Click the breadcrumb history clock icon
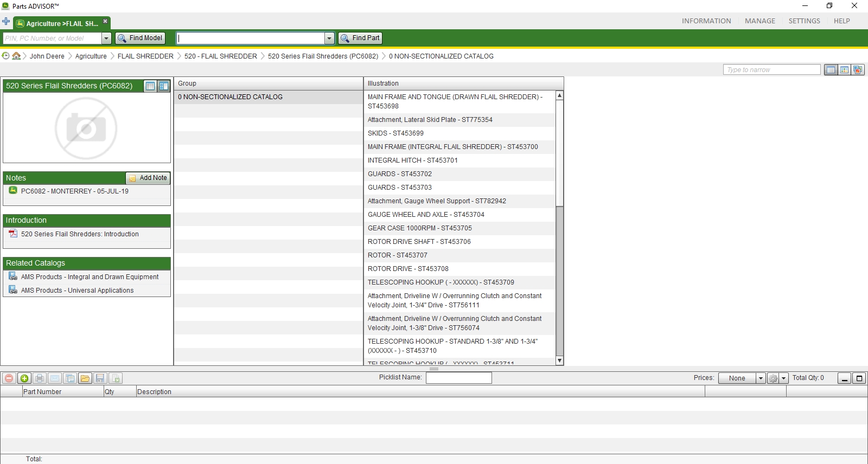 6,56
